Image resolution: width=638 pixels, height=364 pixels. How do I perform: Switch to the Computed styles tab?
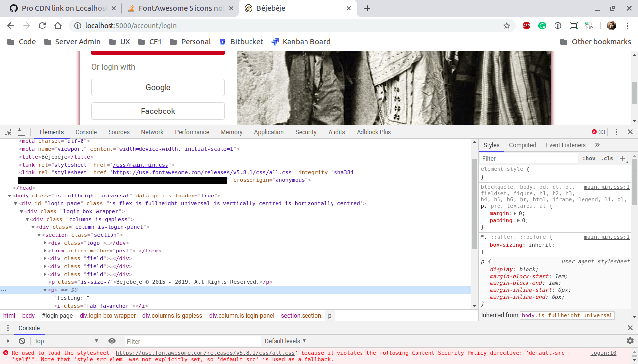pyautogui.click(x=523, y=145)
